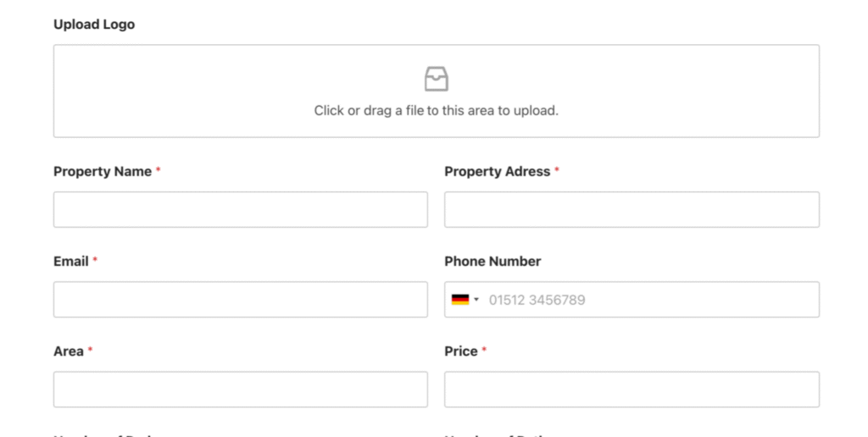
Task: Click the German flag country selector
Action: point(460,300)
